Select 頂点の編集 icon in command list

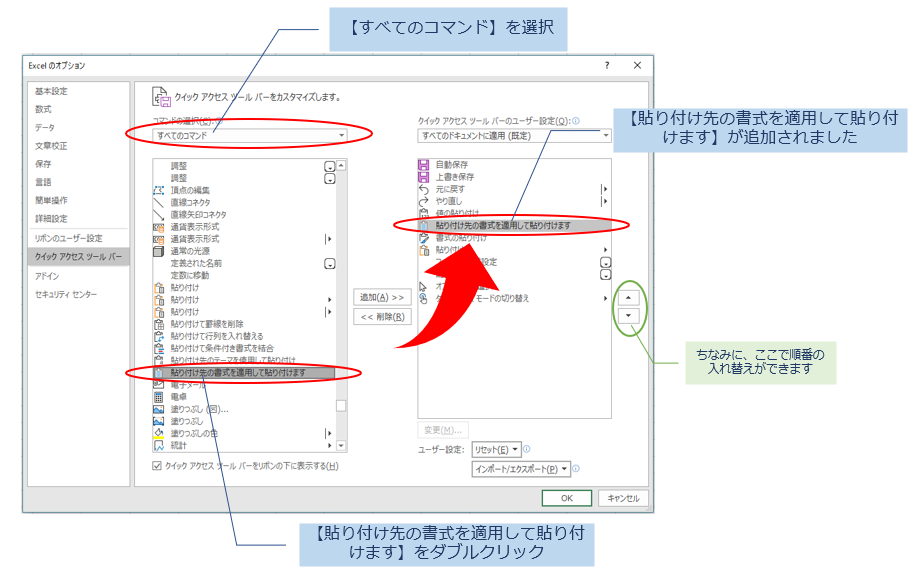coord(159,190)
